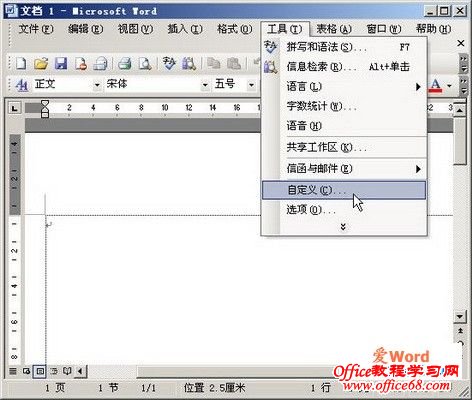Switch to Outline view
This screenshot has width=472, height=400.
pos(53,371)
